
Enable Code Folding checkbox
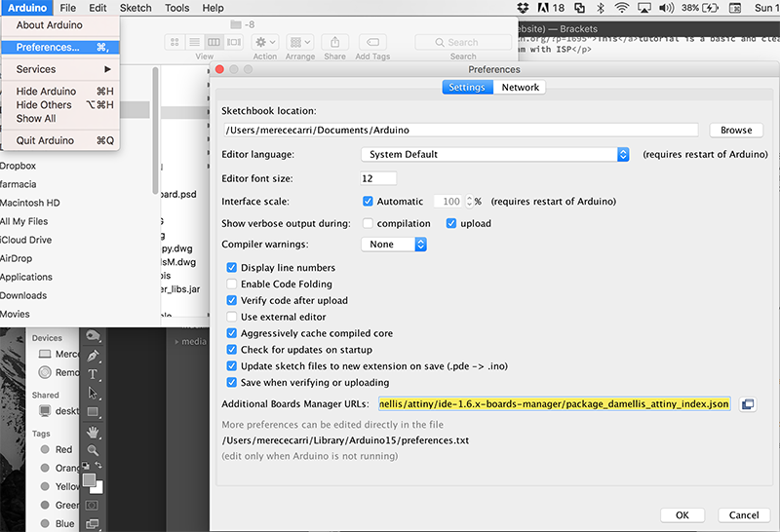pos(231,284)
